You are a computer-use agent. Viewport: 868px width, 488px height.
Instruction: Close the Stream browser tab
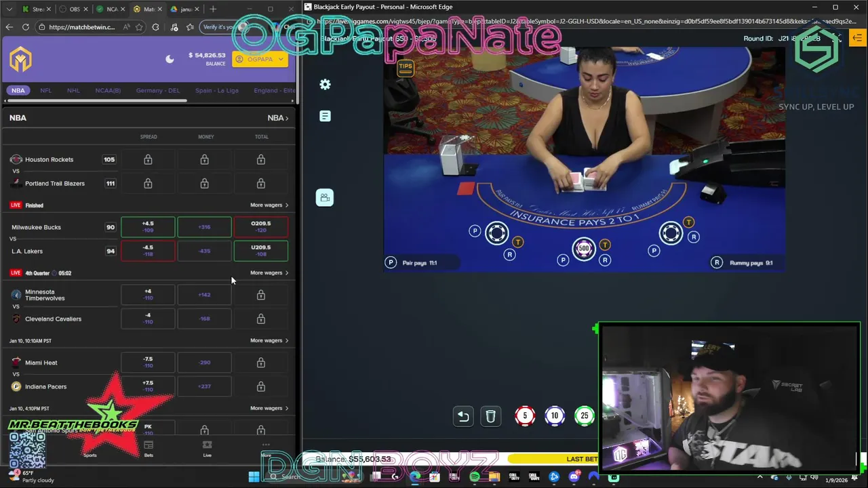(50, 9)
